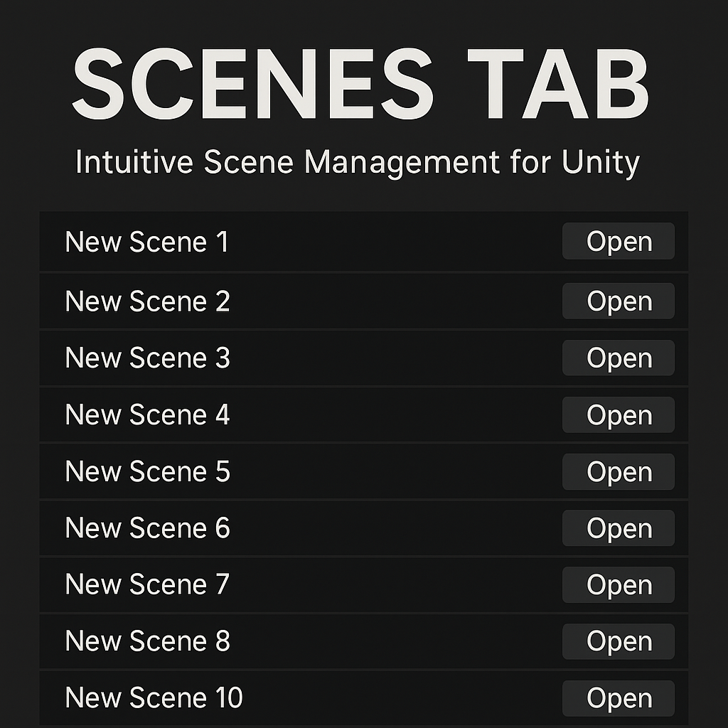728x728 pixels.
Task: Click the Intuitive Scene Management for Unity subtitle
Action: pyautogui.click(x=358, y=163)
